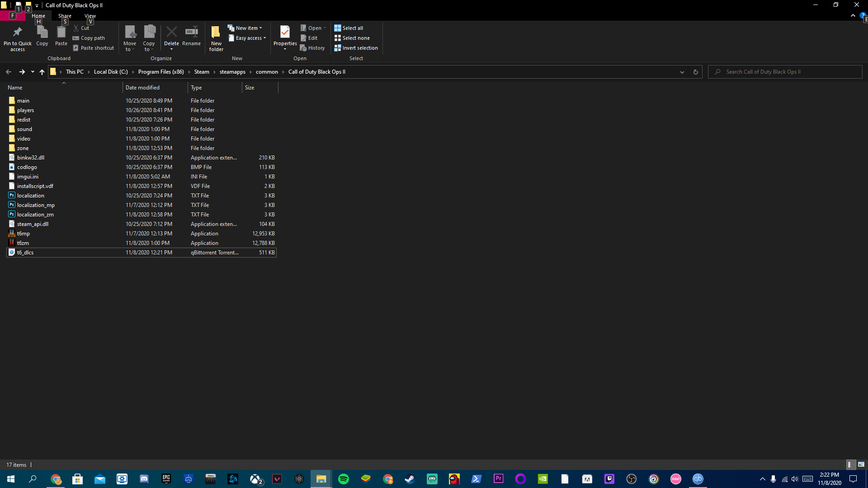Click Copy path in the ribbon

(89, 38)
